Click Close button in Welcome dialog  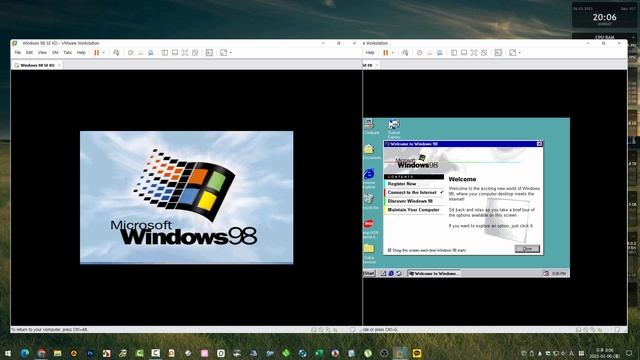pos(527,249)
